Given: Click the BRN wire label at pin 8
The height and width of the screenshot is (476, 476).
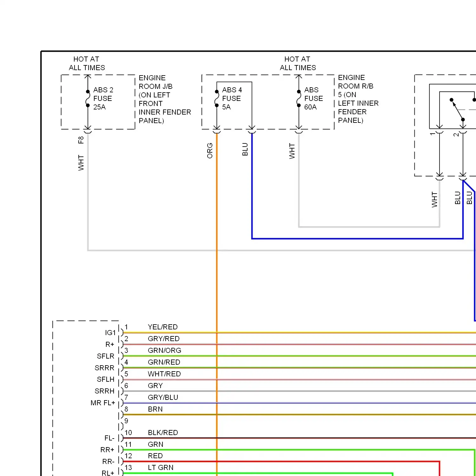Looking at the screenshot, I should pos(155,409).
